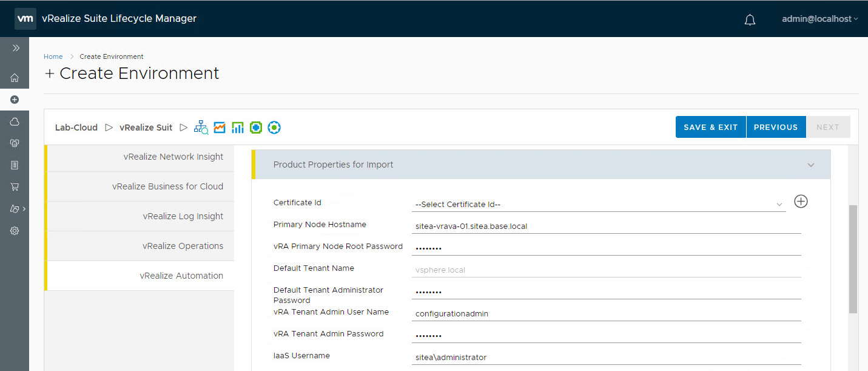
Task: Add a certificate with the plus circle icon
Action: pos(801,202)
